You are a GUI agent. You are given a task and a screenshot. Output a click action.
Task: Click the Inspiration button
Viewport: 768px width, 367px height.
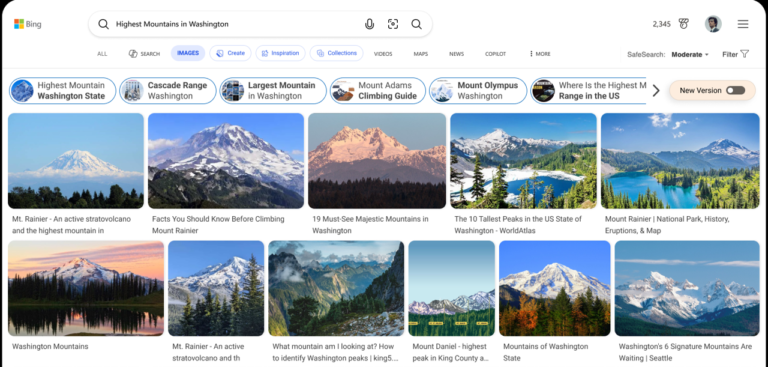(x=280, y=53)
